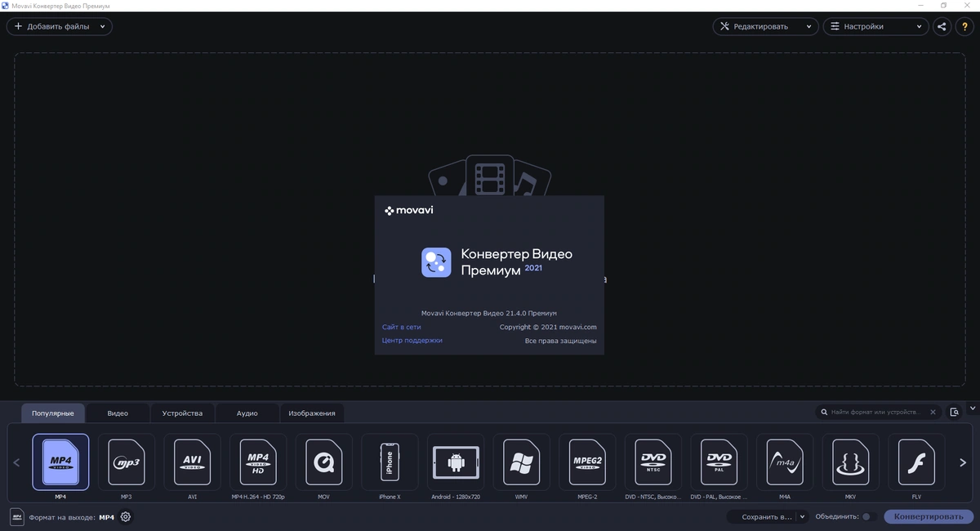Viewport: 980px width, 531px height.
Task: Open the Сайт в сети link
Action: (402, 327)
